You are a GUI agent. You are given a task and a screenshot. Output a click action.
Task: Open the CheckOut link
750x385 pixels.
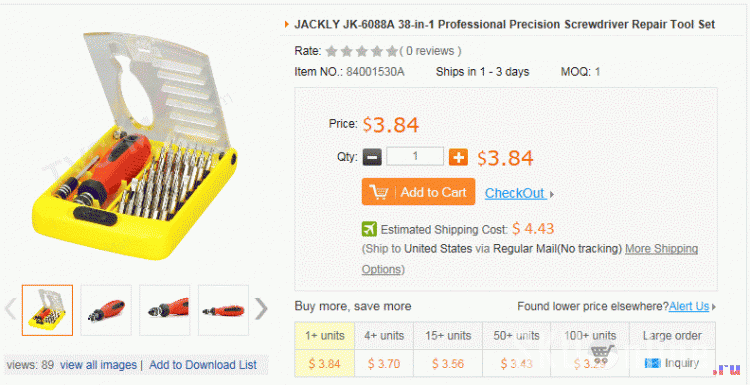515,193
